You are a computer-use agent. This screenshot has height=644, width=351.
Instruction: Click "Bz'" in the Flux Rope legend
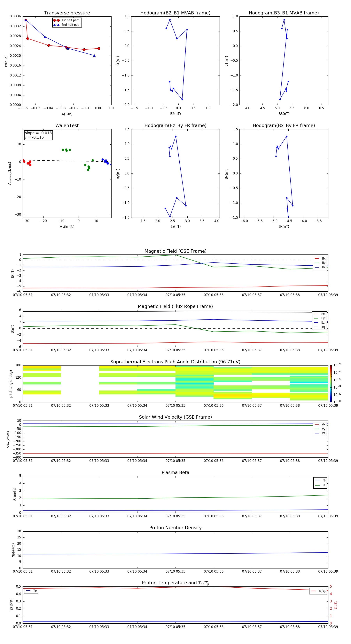coord(323,323)
